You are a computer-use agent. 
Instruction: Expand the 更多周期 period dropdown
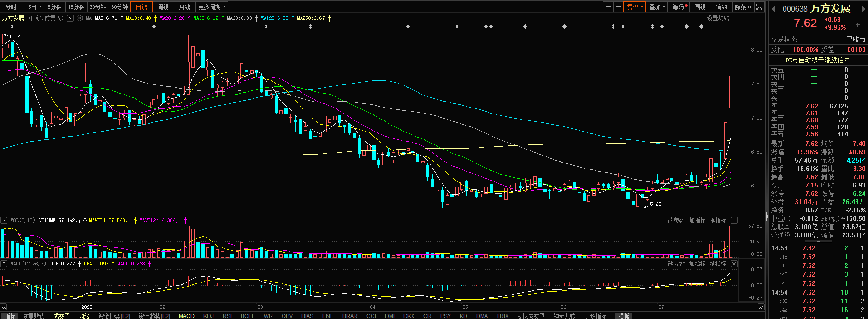pos(212,7)
